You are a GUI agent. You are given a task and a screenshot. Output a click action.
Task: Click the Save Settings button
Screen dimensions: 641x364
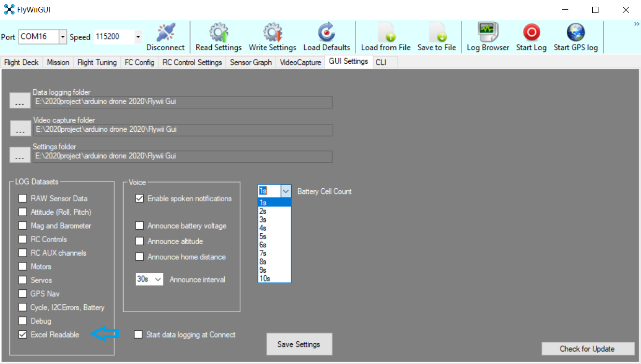(299, 344)
